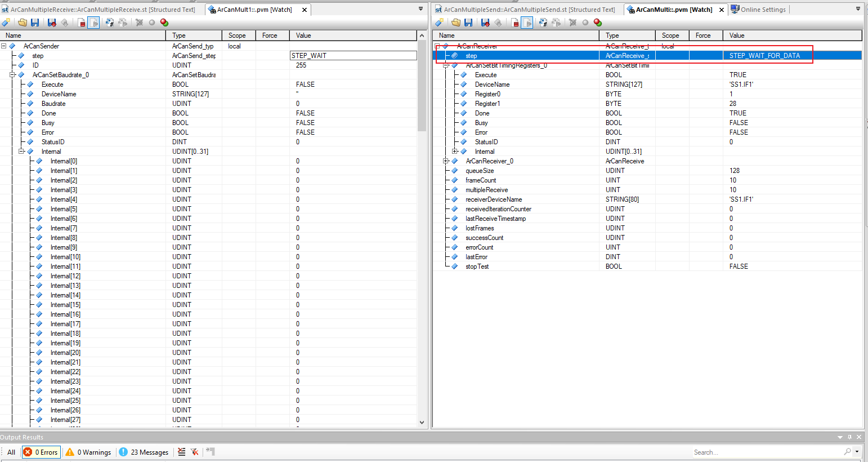868x462 pixels.
Task: Expand the ArCanReceiver_0 node
Action: tap(446, 161)
